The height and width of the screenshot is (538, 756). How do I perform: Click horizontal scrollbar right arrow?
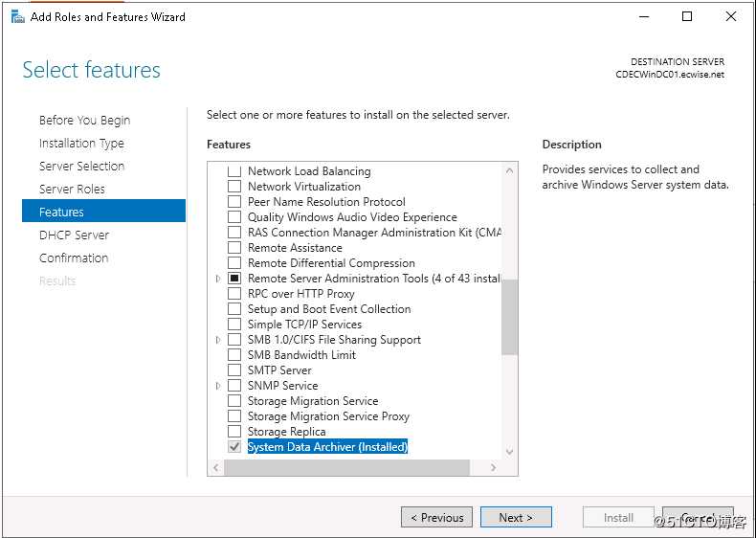tap(493, 467)
